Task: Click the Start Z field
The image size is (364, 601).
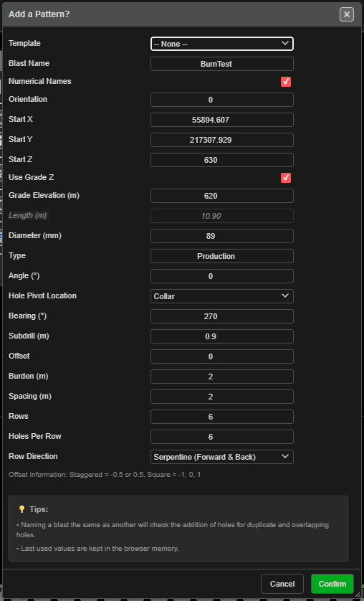Action: (x=222, y=160)
